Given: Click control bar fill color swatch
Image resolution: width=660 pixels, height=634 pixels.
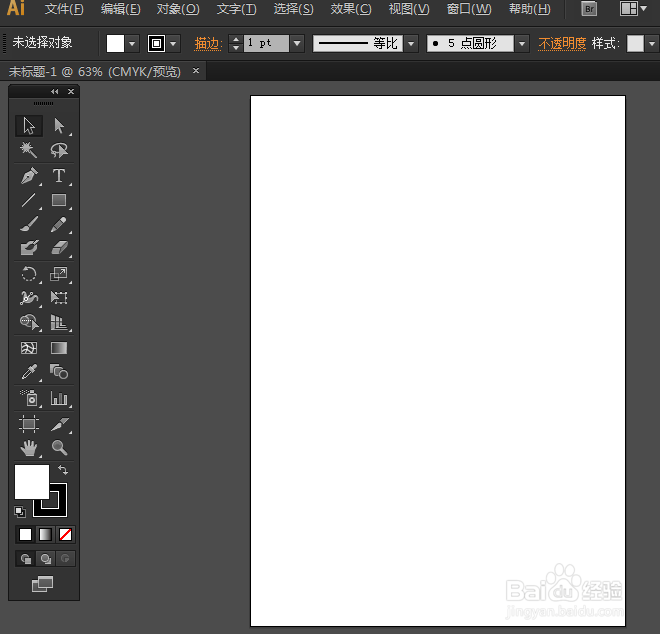Looking at the screenshot, I should point(115,43).
